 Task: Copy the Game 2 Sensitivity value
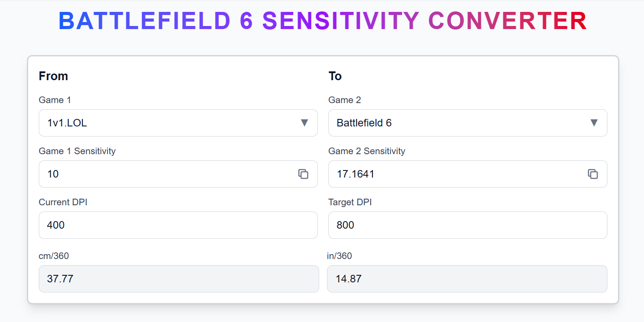click(x=593, y=174)
